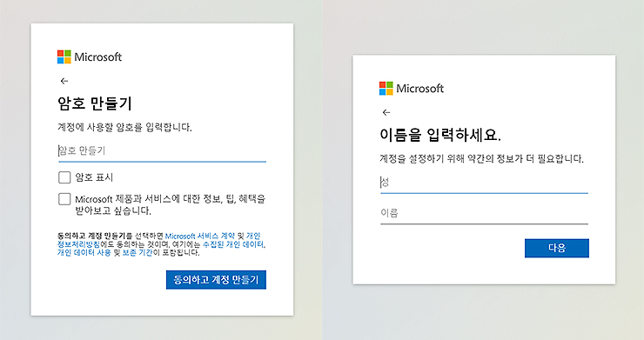Focus the 이름 first name field

484,214
